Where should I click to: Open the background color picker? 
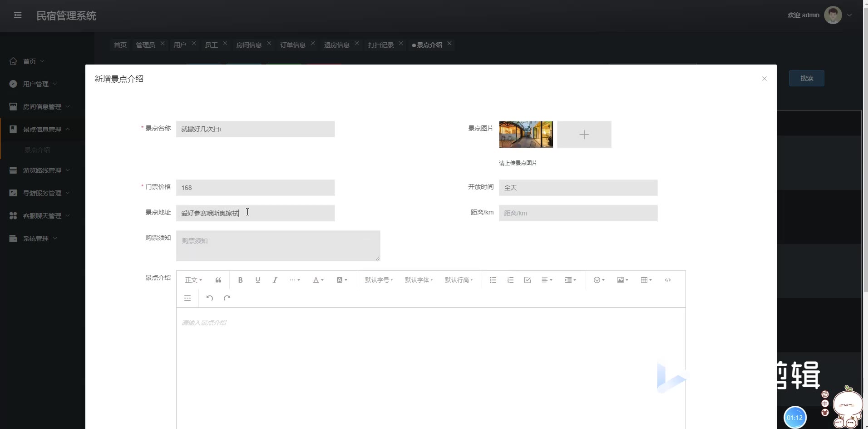point(342,280)
